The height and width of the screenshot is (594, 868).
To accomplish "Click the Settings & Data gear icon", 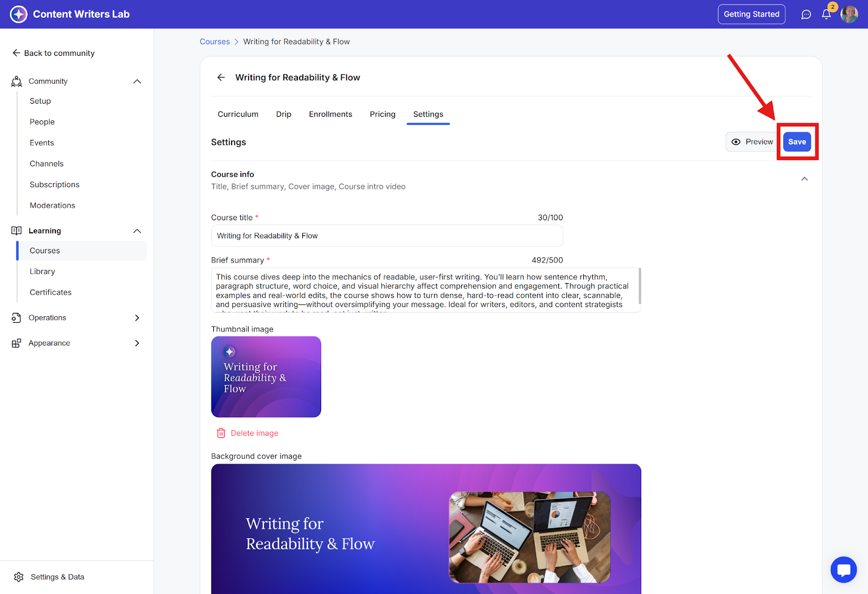I will [19, 577].
